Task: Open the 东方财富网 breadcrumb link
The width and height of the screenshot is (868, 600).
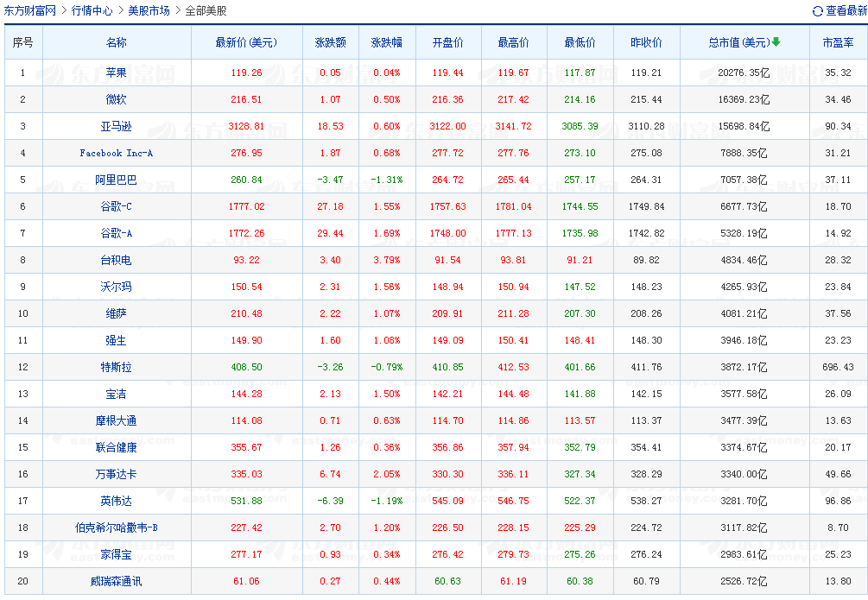Action: click(30, 11)
